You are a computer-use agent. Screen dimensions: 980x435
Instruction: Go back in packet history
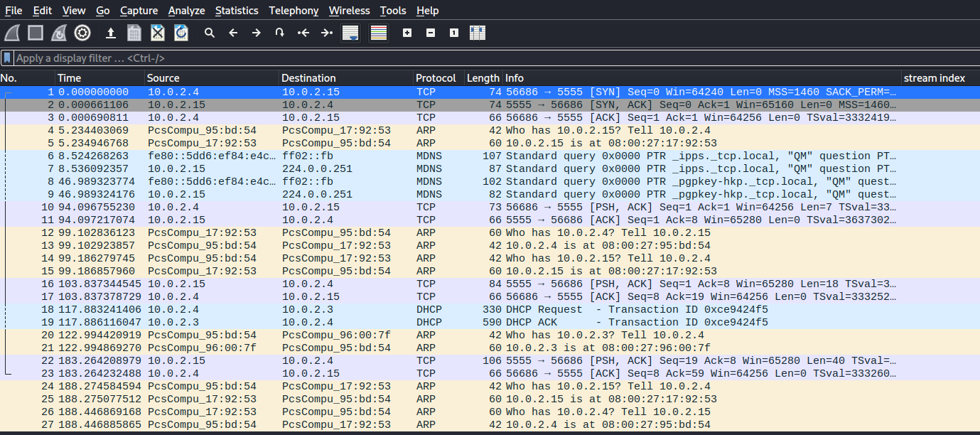232,33
